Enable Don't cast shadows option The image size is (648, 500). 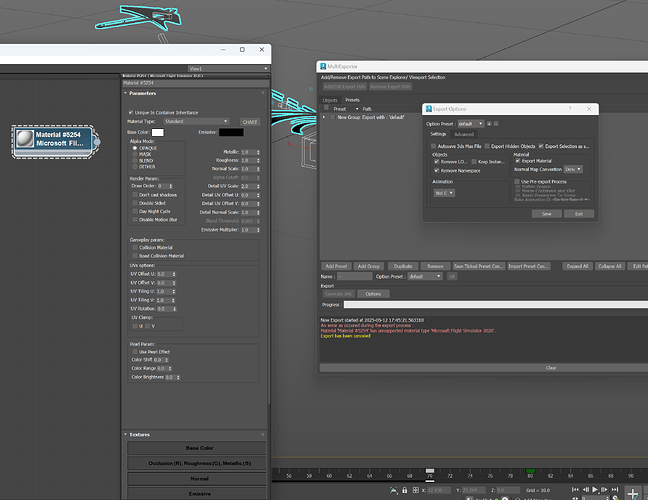tap(135, 195)
